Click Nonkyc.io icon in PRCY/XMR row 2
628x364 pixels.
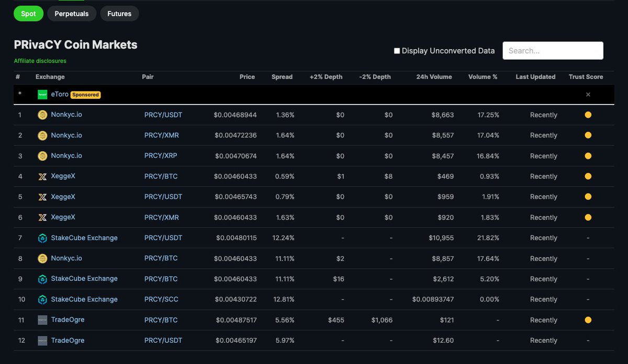[42, 135]
